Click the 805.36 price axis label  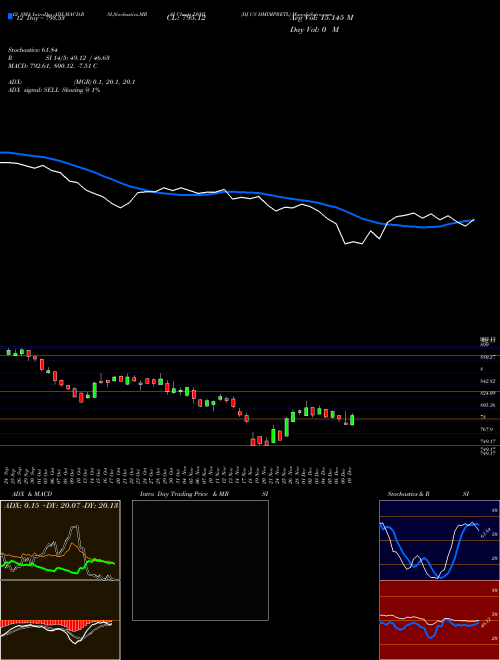pos(488,405)
